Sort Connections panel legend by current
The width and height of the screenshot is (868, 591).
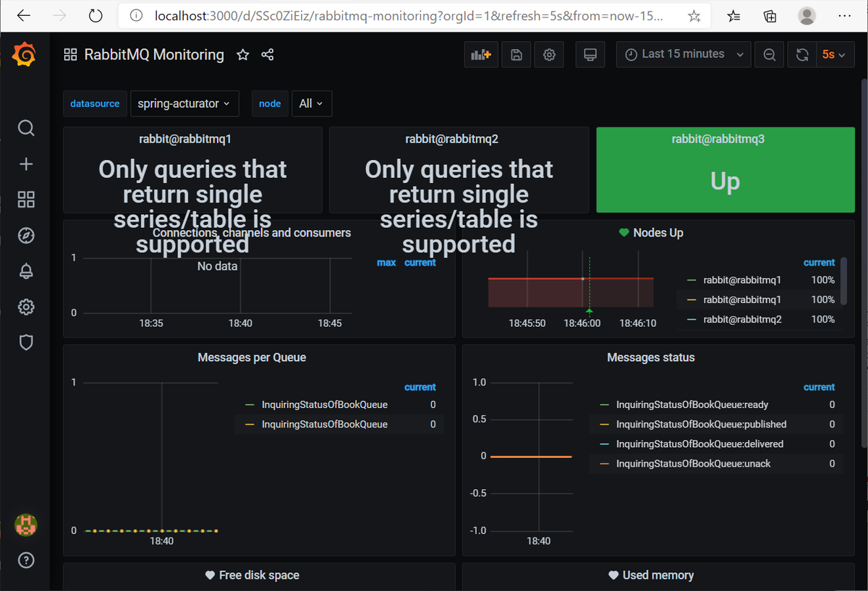pyautogui.click(x=420, y=263)
